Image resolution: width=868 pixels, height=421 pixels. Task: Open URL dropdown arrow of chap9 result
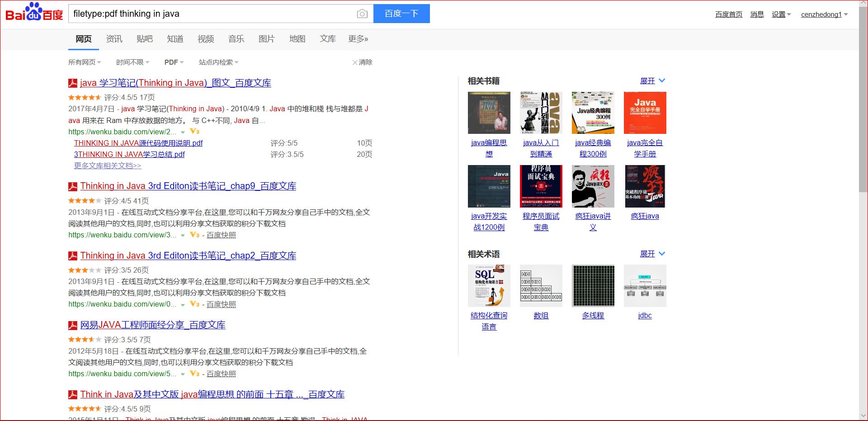[183, 236]
